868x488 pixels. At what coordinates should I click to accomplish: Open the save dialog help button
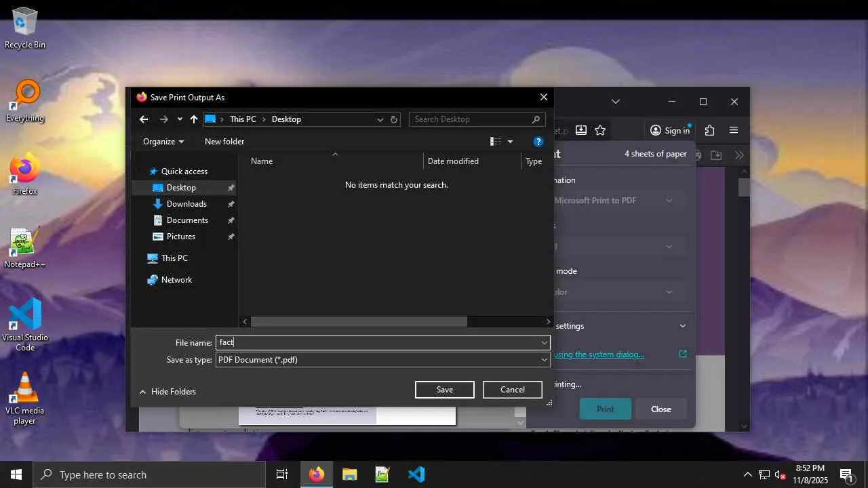(x=538, y=142)
